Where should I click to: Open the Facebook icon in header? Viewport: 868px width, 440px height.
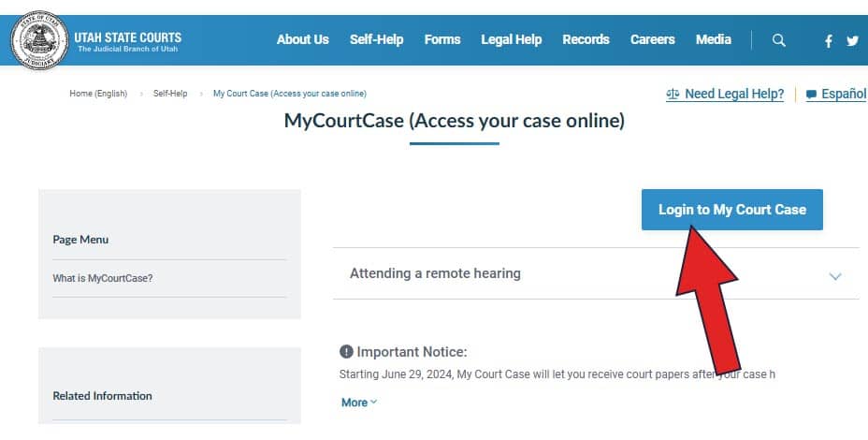pyautogui.click(x=828, y=40)
